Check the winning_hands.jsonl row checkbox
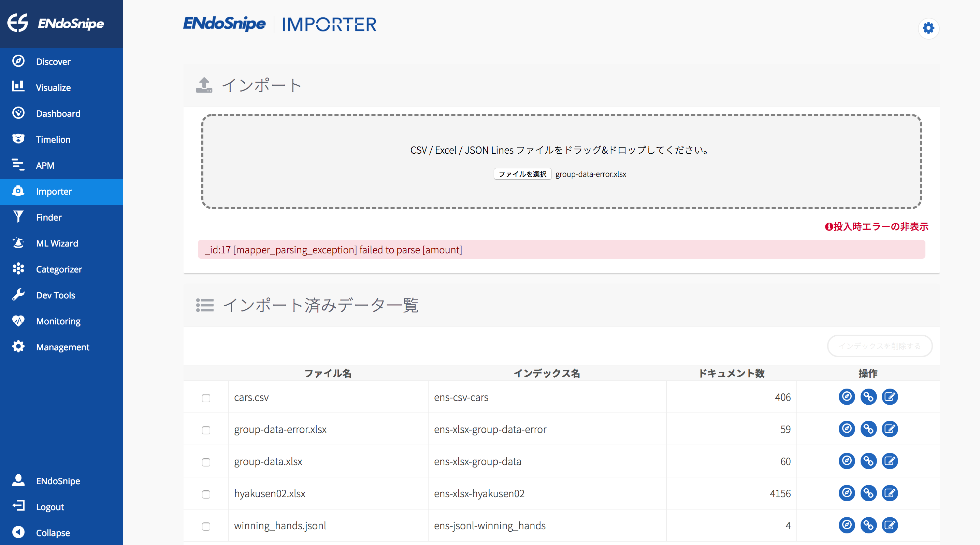 click(206, 526)
